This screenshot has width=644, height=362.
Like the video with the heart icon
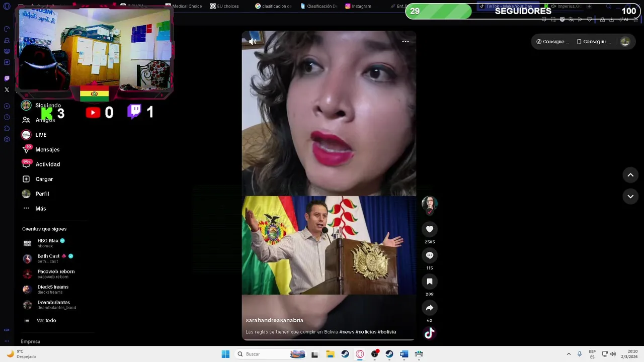pyautogui.click(x=430, y=229)
